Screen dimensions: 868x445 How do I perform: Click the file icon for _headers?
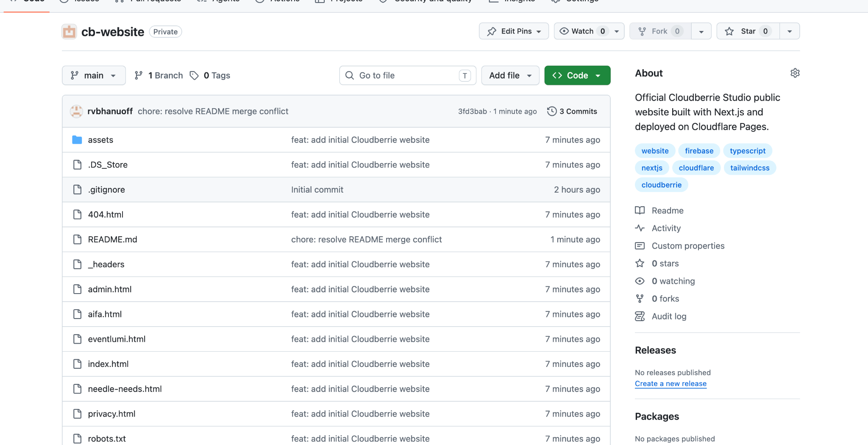77,264
